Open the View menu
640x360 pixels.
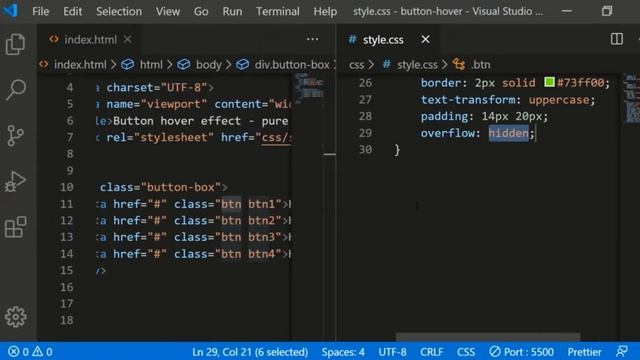(x=167, y=11)
